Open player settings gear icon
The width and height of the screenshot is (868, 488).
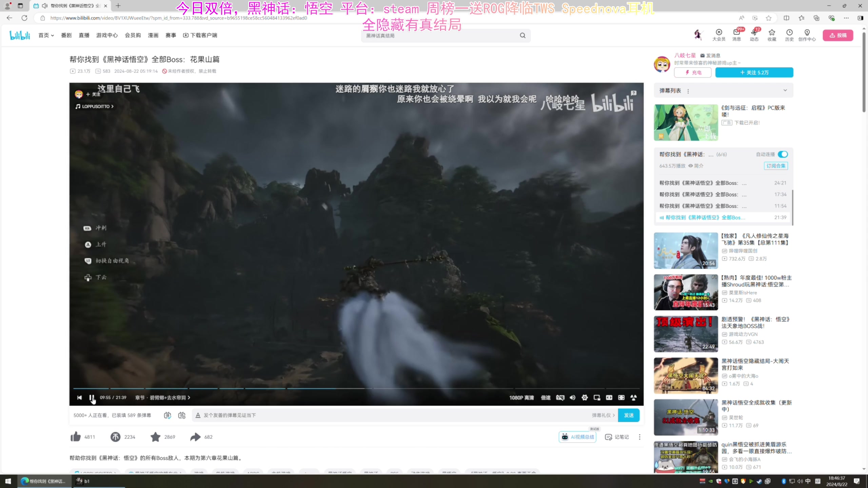point(585,398)
